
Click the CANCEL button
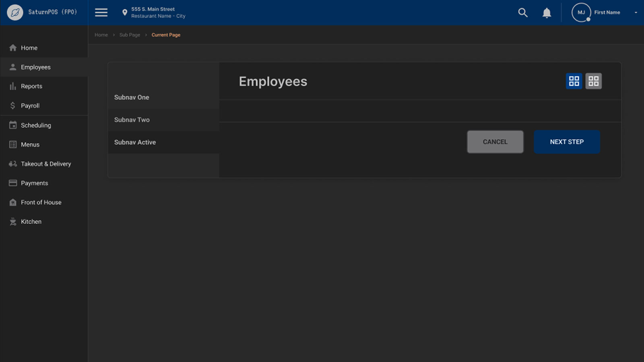click(x=495, y=142)
